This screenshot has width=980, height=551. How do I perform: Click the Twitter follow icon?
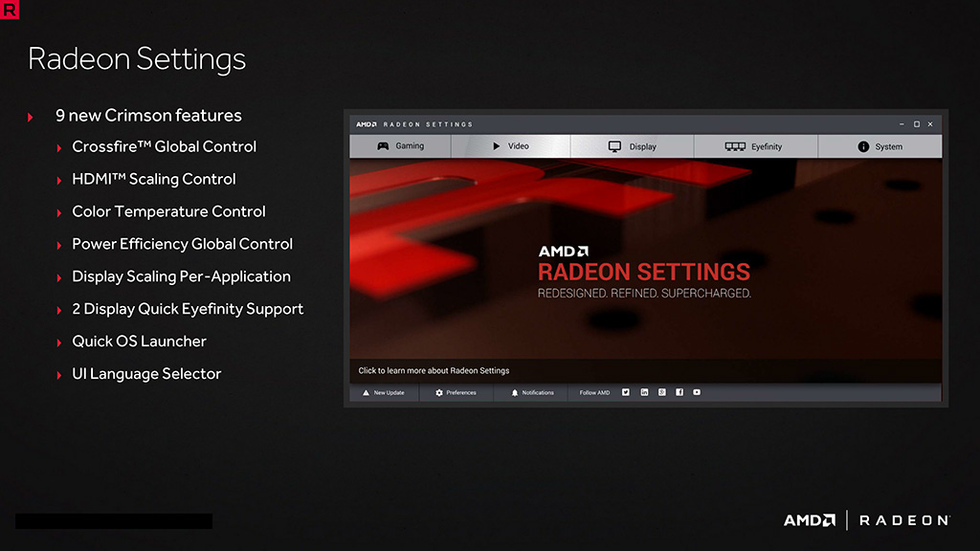click(626, 392)
